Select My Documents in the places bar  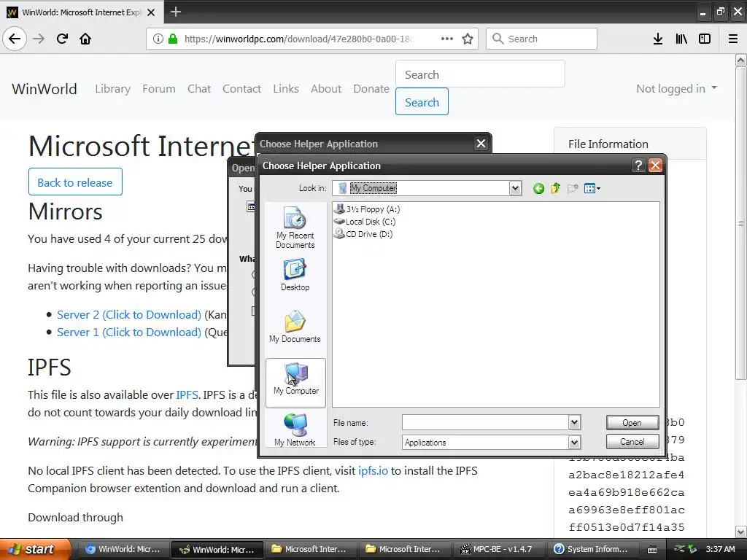tap(295, 327)
